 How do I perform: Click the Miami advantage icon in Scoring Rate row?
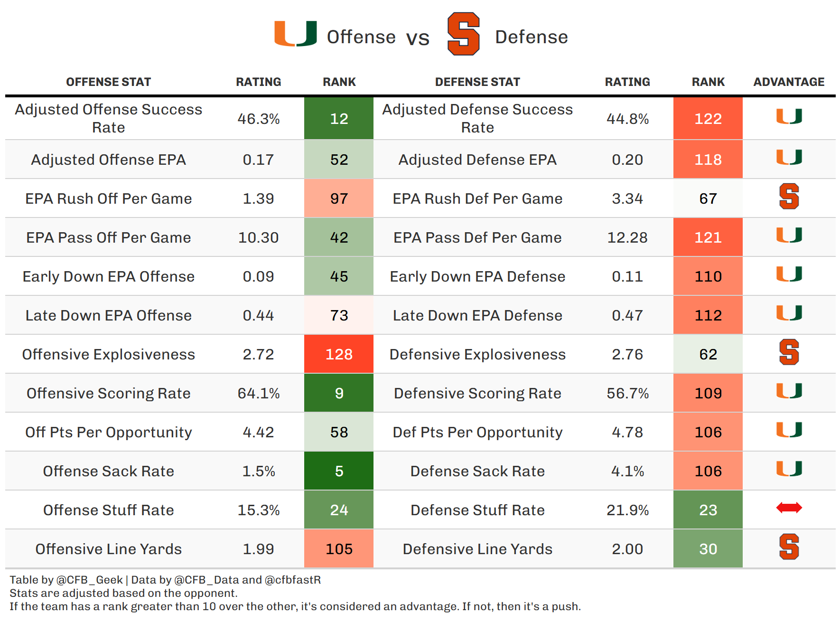click(x=789, y=391)
